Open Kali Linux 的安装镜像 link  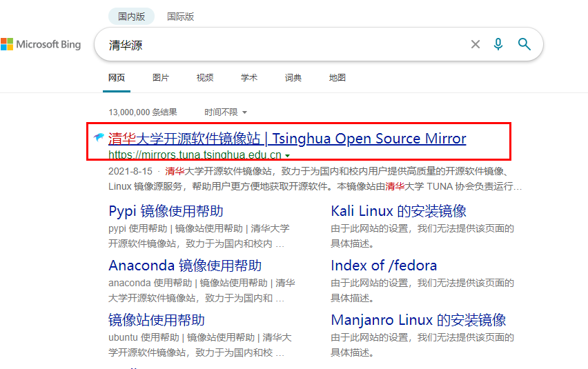click(398, 211)
